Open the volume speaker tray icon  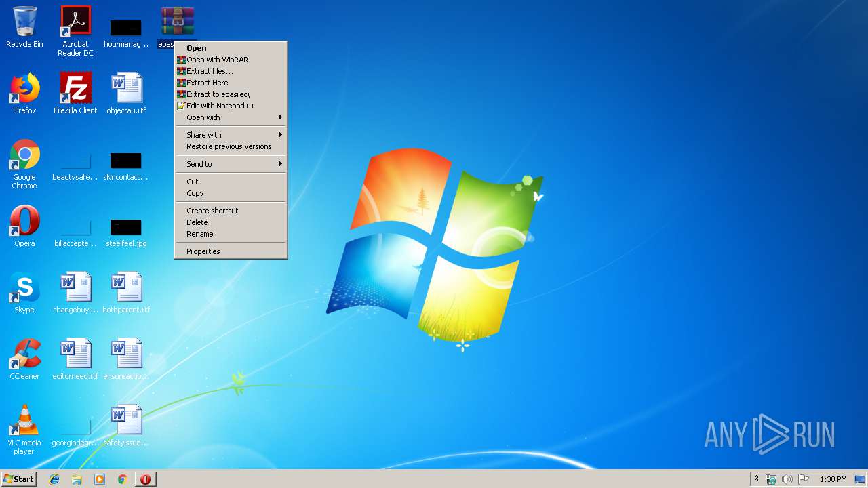[x=787, y=479]
